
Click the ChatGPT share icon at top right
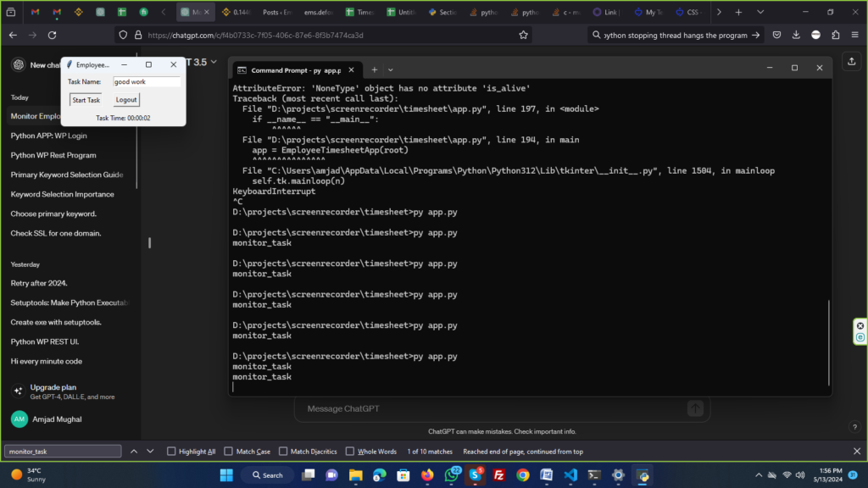(x=850, y=61)
